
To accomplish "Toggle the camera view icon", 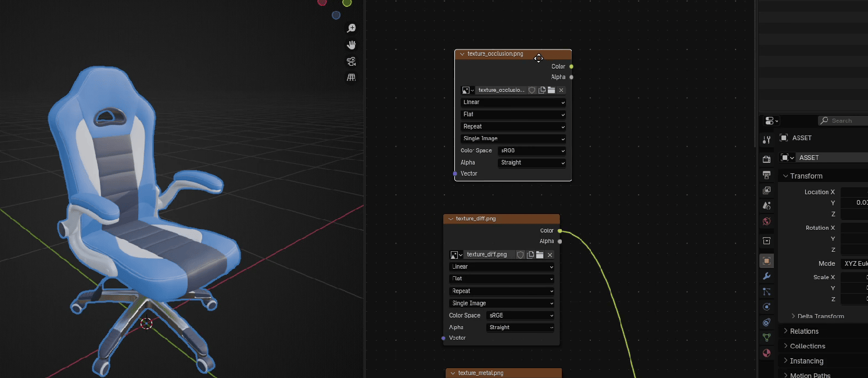I will coord(351,62).
